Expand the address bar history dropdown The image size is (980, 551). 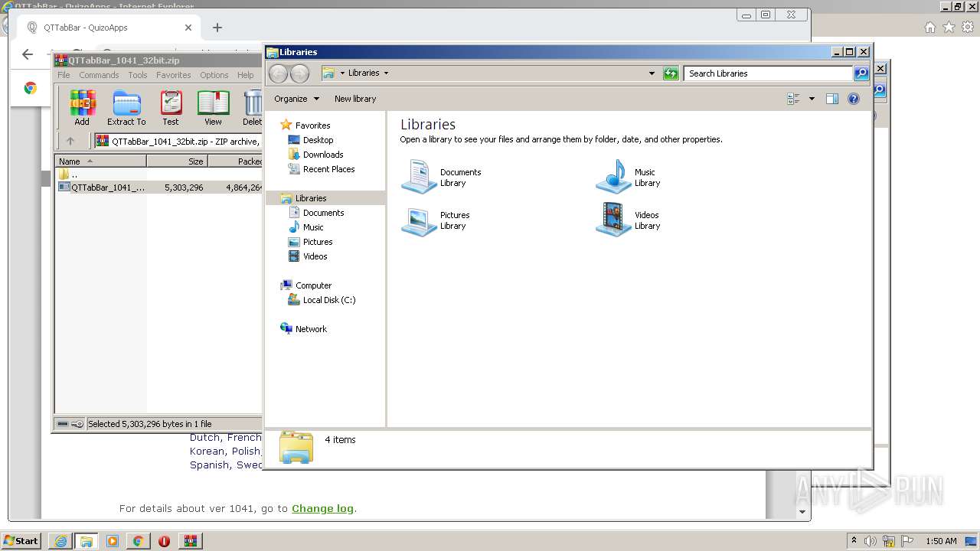click(652, 73)
